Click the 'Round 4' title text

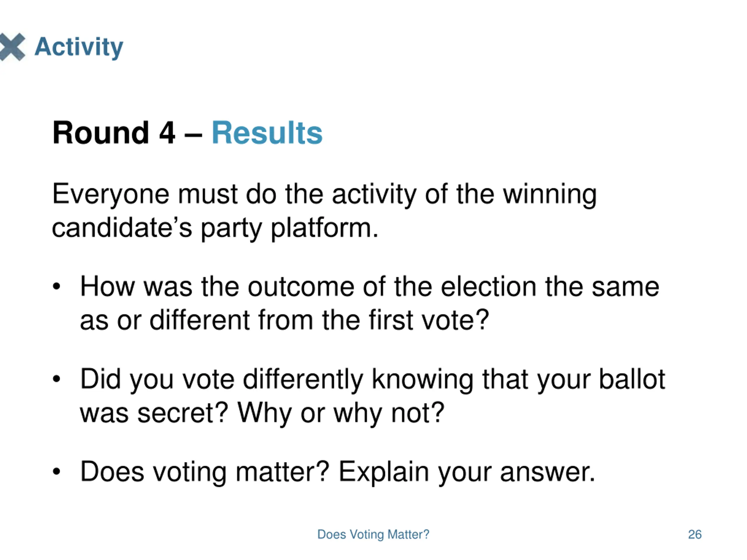[114, 133]
